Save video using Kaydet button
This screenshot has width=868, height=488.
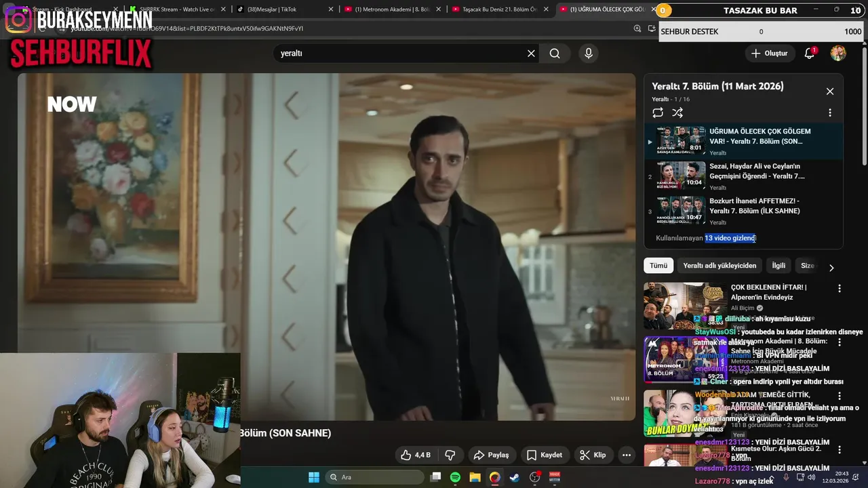(x=545, y=455)
